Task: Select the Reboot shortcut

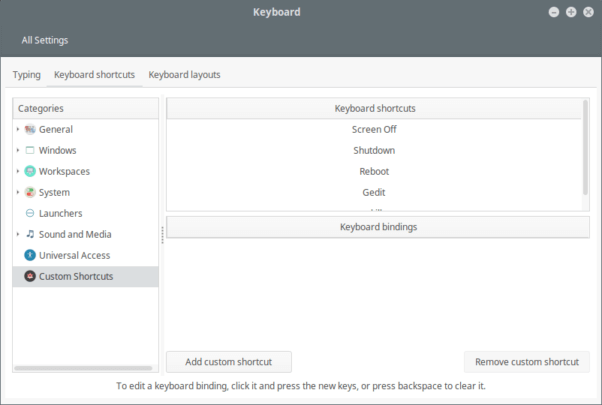Action: [x=374, y=171]
